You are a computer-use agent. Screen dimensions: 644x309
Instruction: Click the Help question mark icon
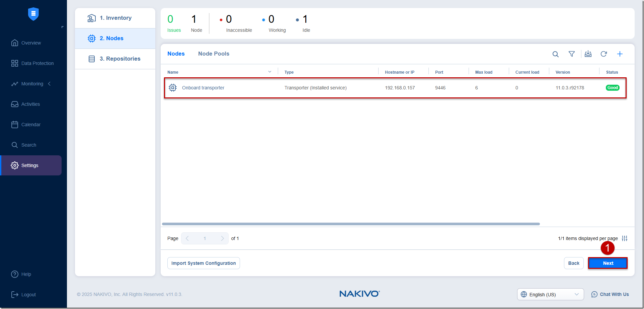point(14,274)
